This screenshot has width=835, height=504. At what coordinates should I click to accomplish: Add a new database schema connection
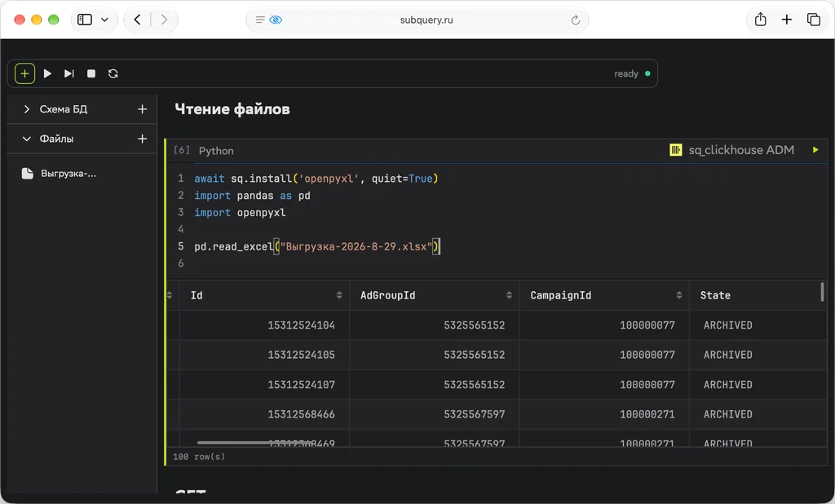[x=142, y=109]
